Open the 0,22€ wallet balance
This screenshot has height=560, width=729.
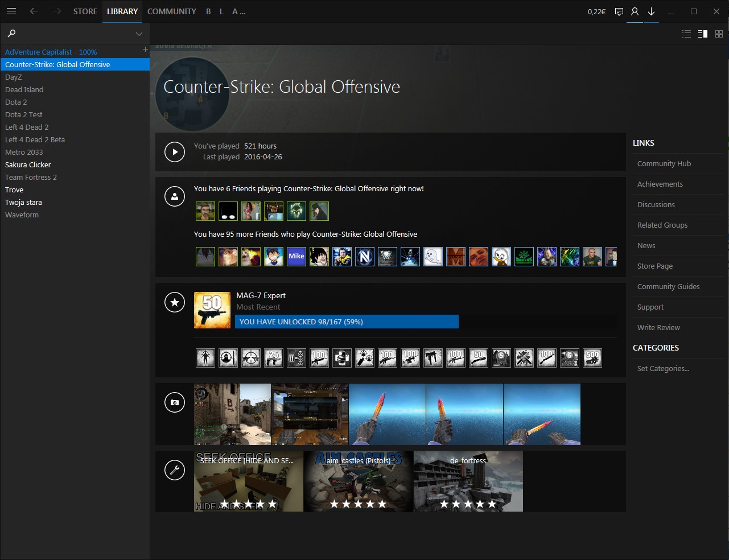[596, 11]
